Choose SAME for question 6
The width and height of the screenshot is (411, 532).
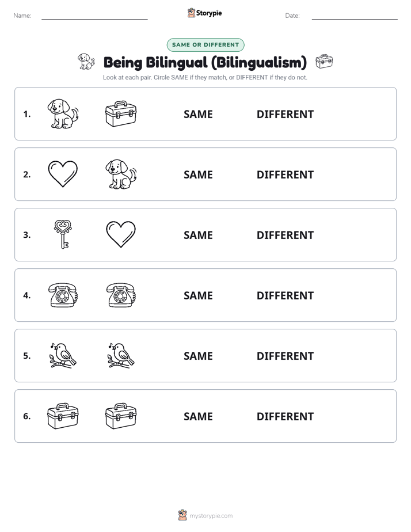[198, 416]
